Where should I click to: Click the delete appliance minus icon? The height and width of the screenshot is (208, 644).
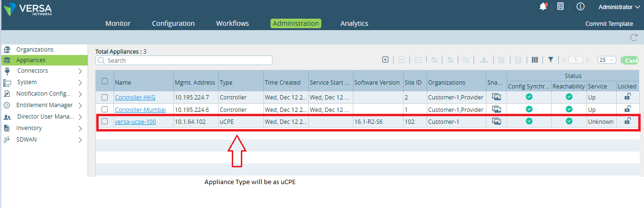402,60
